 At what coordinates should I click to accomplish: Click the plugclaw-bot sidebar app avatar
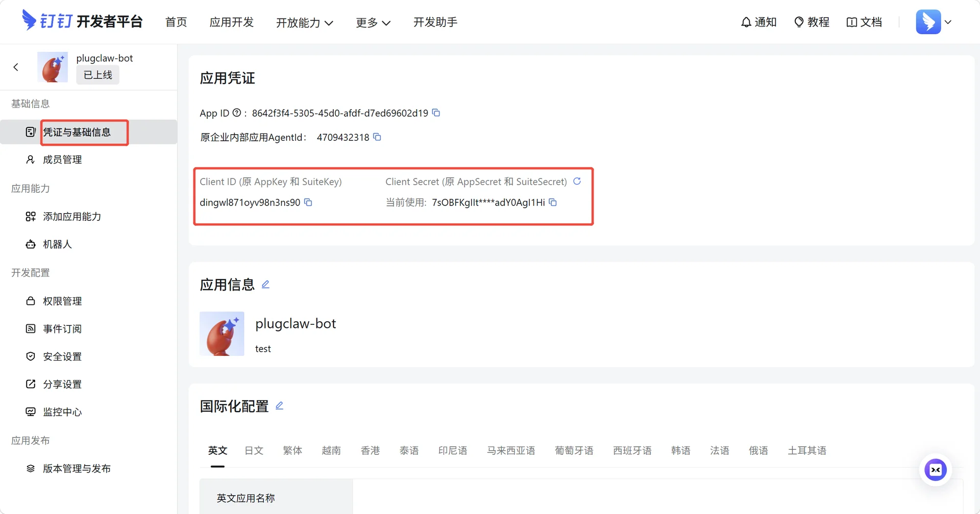click(53, 67)
